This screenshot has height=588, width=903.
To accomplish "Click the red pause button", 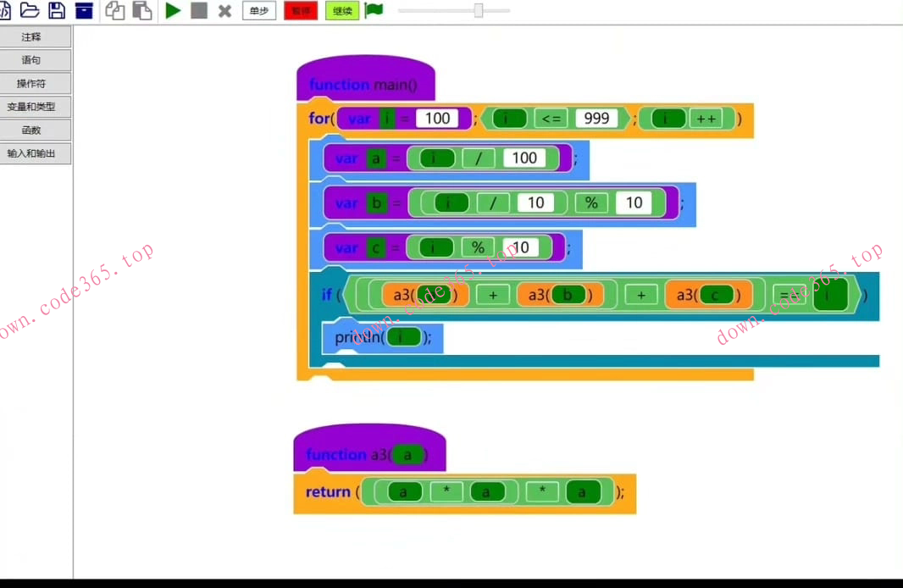I will pyautogui.click(x=301, y=10).
